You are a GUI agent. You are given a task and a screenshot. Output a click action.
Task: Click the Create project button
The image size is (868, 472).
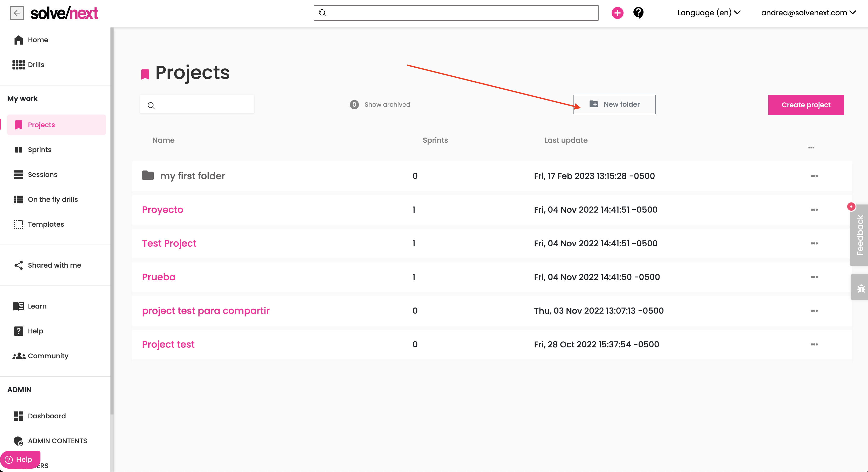[806, 105]
